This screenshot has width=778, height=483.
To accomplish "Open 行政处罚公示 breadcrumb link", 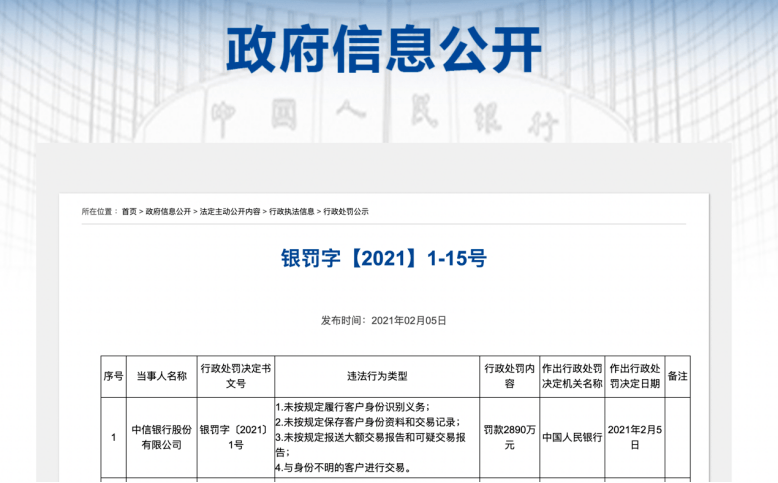I will tap(346, 211).
